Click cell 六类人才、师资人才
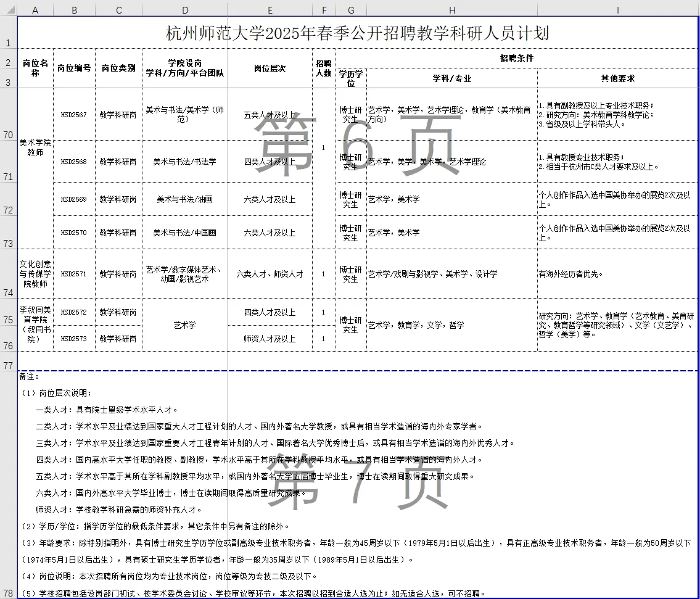This screenshot has width=700, height=599. (270, 273)
